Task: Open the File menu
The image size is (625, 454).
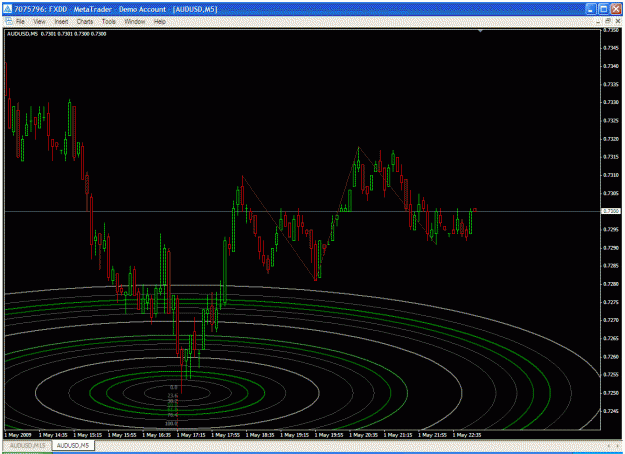Action: coord(20,22)
